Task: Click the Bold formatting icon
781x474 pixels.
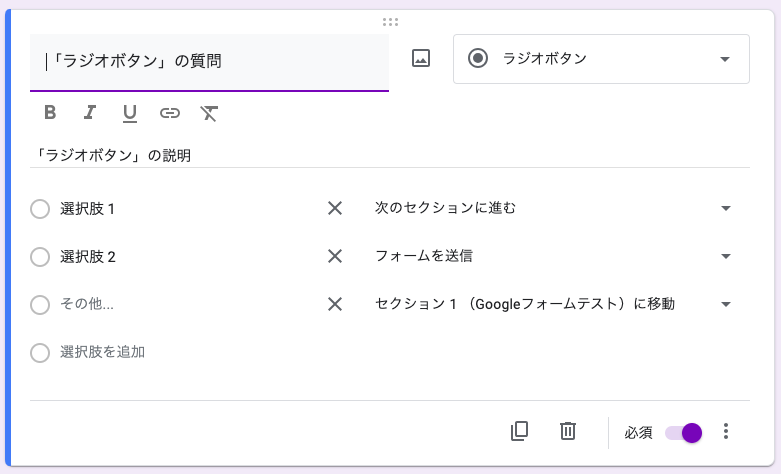Action: [x=50, y=113]
